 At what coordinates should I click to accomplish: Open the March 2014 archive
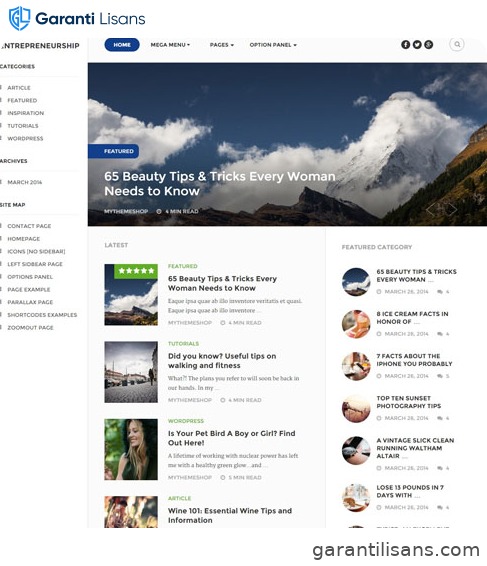(25, 182)
